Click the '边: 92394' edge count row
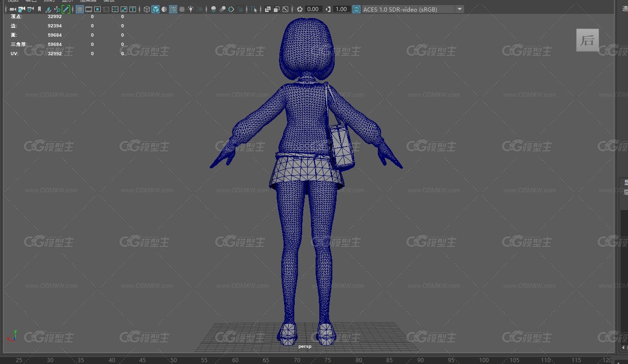 [67, 26]
